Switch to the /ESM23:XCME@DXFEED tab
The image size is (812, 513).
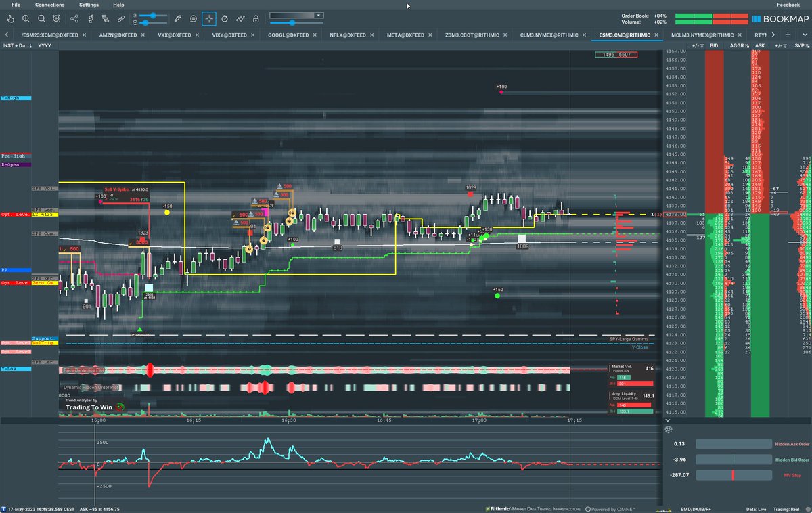tap(50, 35)
